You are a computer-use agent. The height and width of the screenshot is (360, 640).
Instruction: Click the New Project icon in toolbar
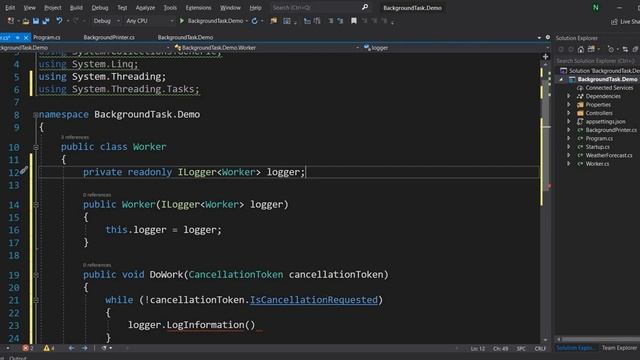click(11, 21)
